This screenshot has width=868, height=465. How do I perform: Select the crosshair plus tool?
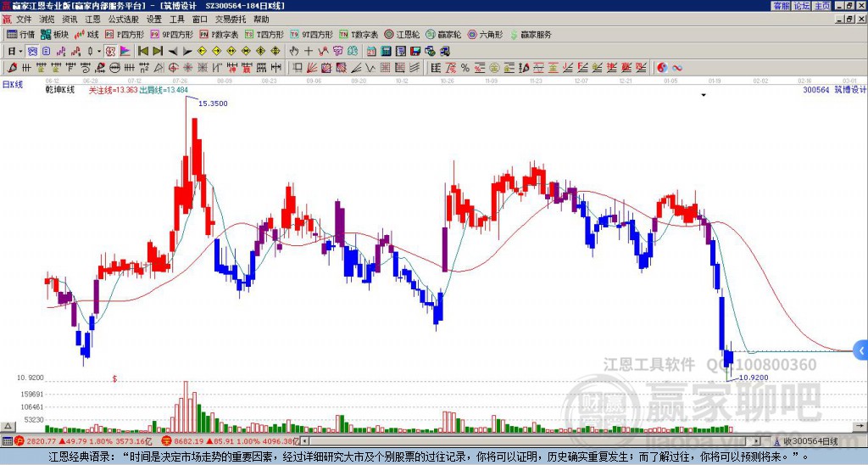pos(309,52)
